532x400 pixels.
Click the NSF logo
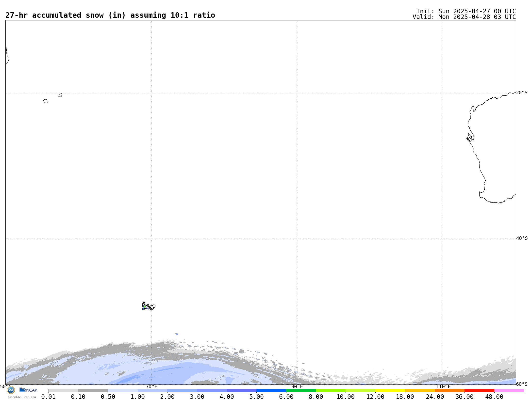[11, 390]
